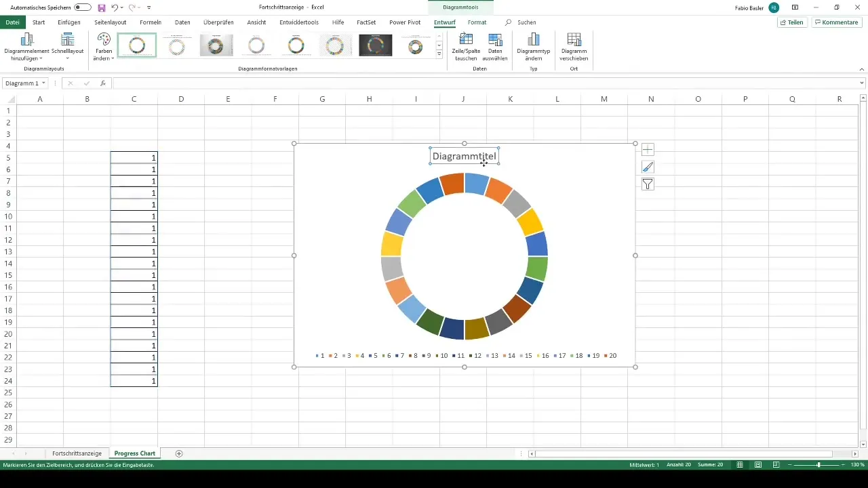Click the horizontal scrollbar
Screen dimensions: 868x488
coord(684,453)
